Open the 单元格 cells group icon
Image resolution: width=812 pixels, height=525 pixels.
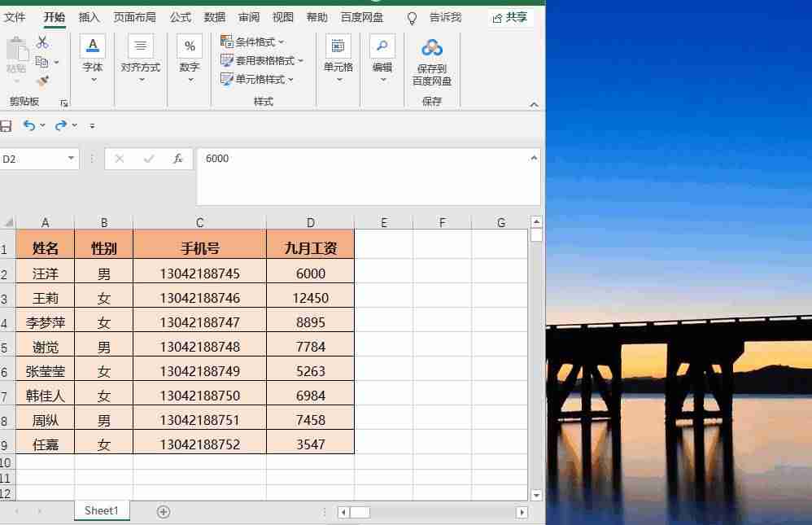pos(338,46)
